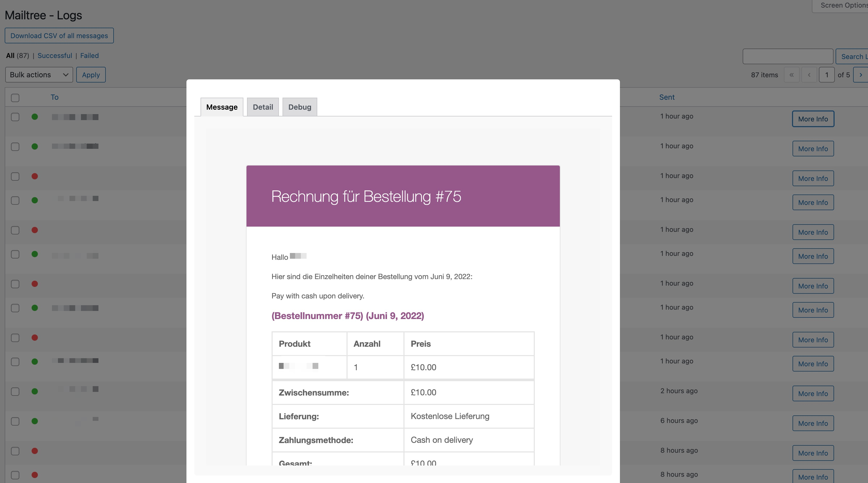
Task: Check the fifth log row checkbox
Action: tap(15, 230)
